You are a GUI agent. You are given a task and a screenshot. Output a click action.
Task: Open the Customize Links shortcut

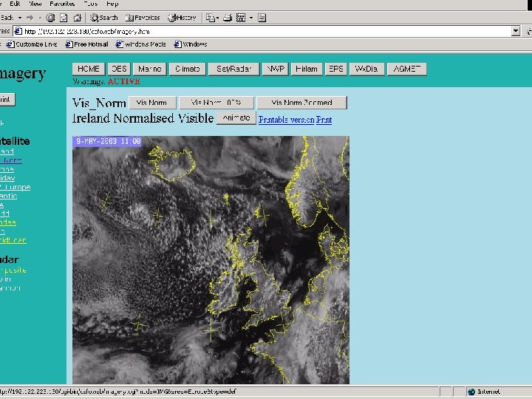click(x=32, y=44)
